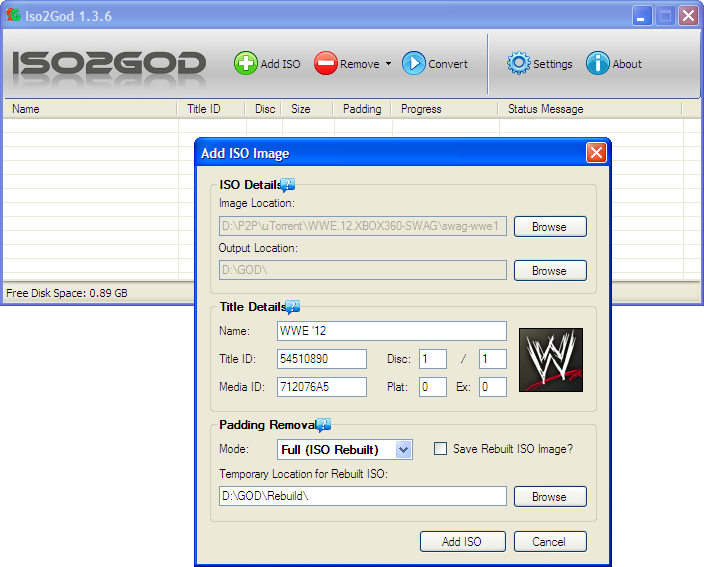Enable Save Rebuilt ISO Image checkbox
This screenshot has width=704, height=567.
[x=440, y=449]
